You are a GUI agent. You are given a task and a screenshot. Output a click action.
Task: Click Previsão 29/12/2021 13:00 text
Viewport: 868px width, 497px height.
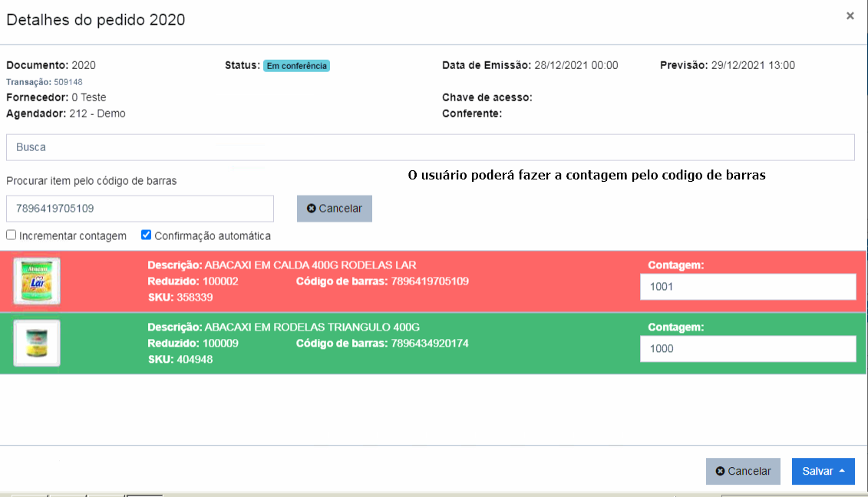(728, 65)
